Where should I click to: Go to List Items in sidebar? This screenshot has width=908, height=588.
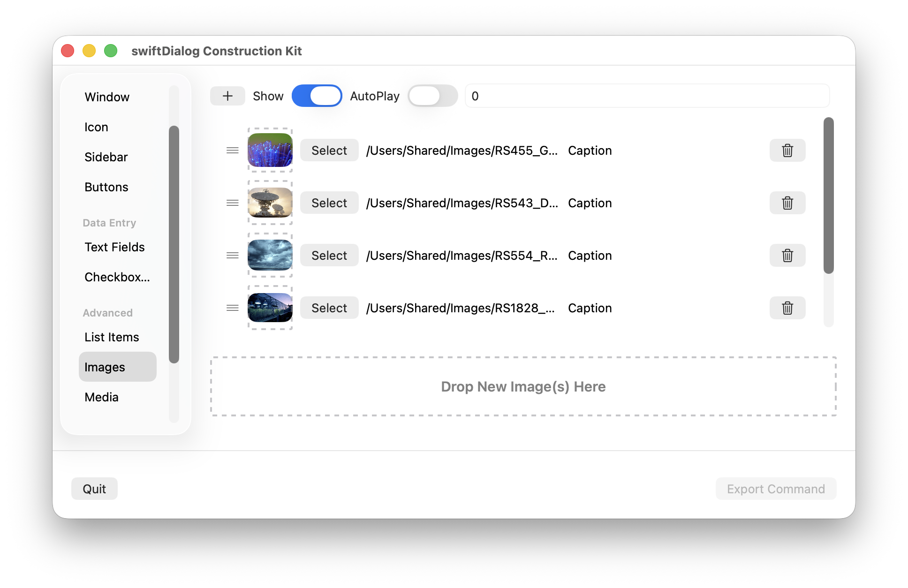(x=112, y=337)
